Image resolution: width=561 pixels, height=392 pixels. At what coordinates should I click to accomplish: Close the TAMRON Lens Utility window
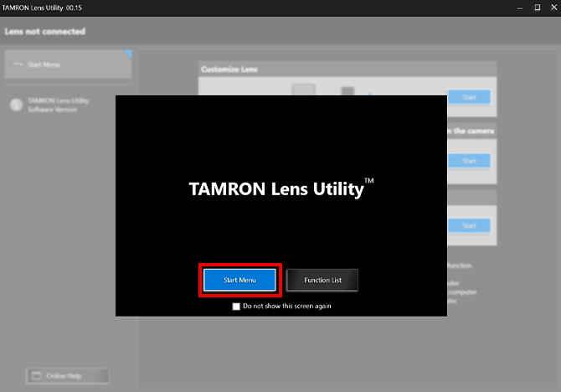tap(553, 8)
